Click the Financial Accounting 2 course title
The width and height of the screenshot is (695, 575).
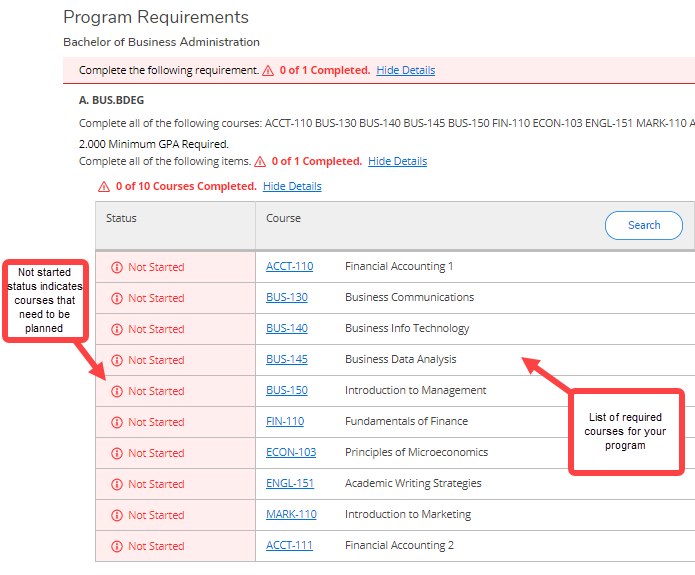click(399, 546)
